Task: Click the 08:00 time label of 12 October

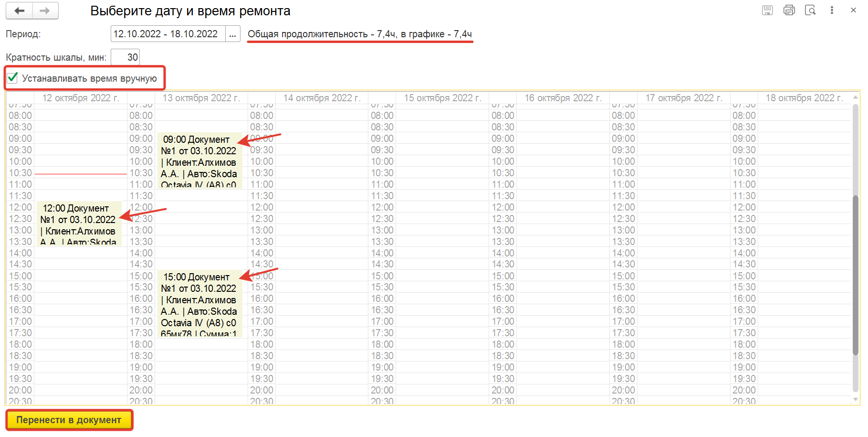Action: pyautogui.click(x=21, y=116)
